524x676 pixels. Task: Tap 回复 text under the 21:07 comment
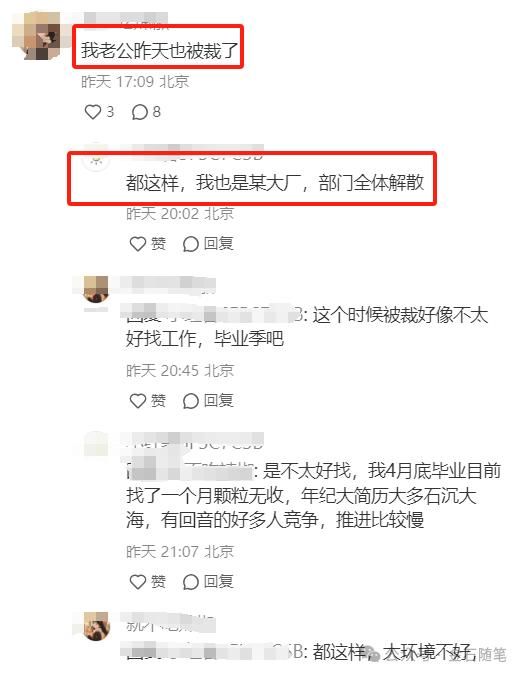[x=218, y=582]
